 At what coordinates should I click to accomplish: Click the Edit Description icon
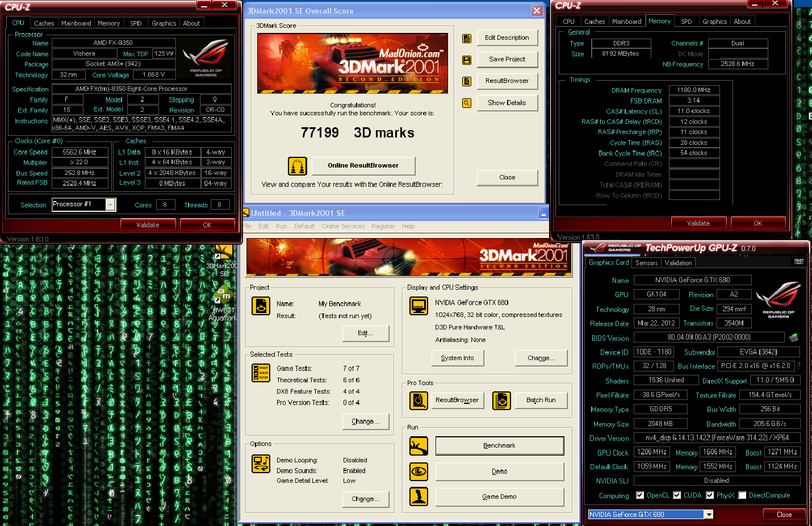(467, 39)
